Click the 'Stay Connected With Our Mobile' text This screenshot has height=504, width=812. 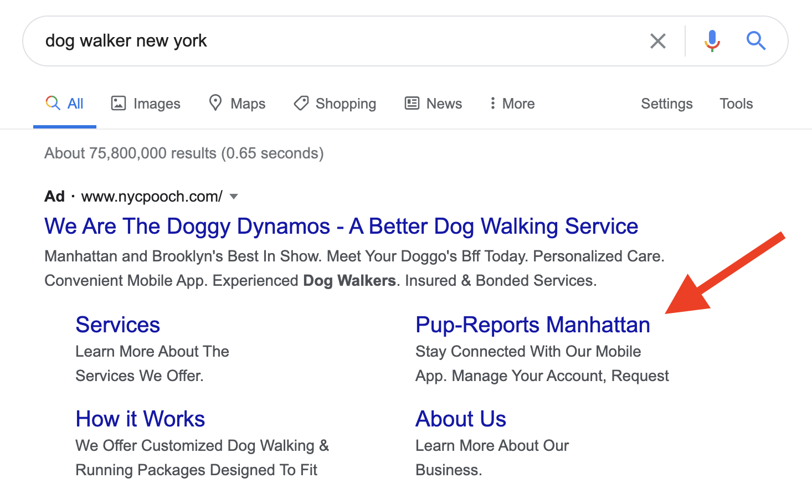point(528,352)
